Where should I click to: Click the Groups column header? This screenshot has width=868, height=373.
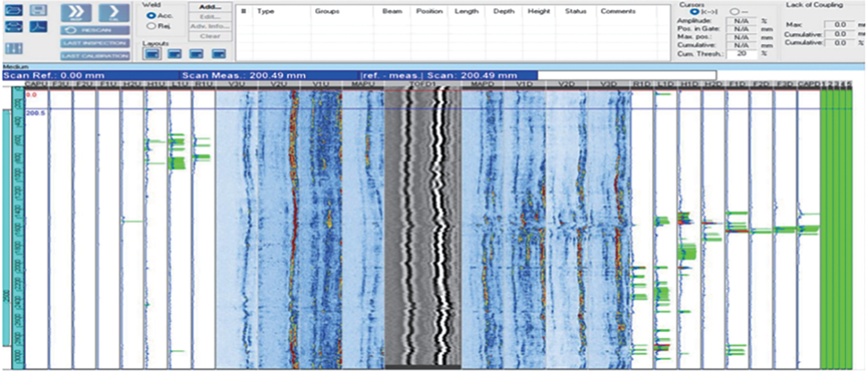(327, 11)
